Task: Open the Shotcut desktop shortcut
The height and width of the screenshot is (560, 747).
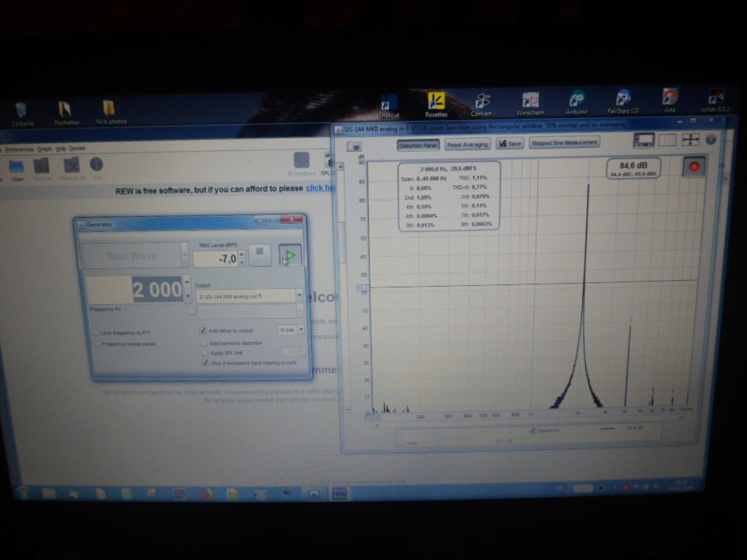Action: (x=389, y=104)
